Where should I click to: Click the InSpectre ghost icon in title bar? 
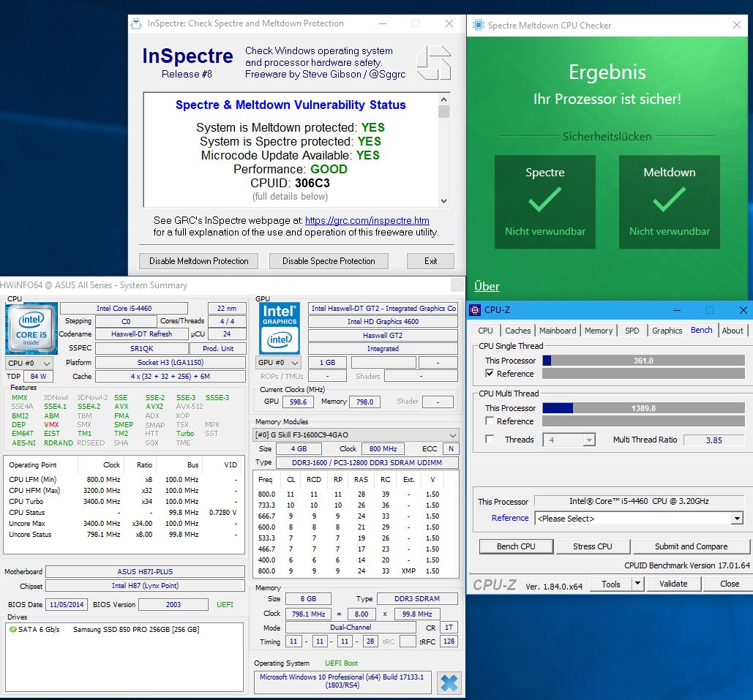(136, 23)
